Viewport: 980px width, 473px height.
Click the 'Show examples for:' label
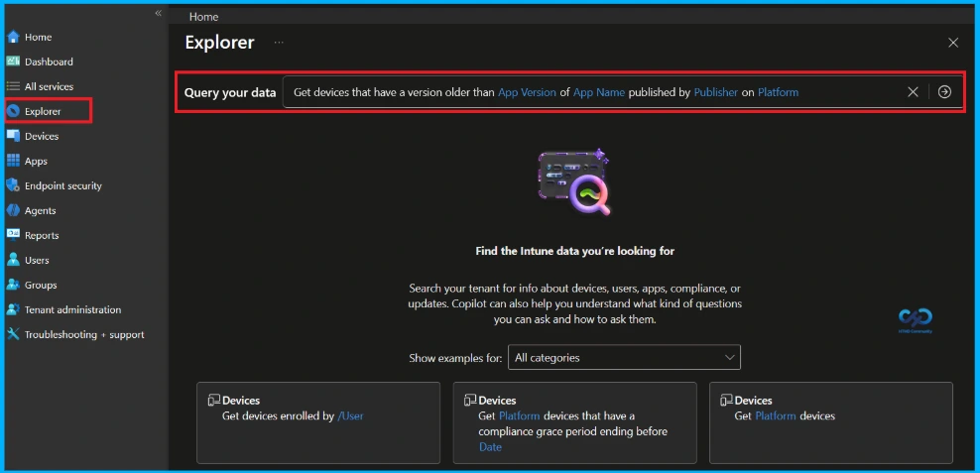(x=455, y=358)
